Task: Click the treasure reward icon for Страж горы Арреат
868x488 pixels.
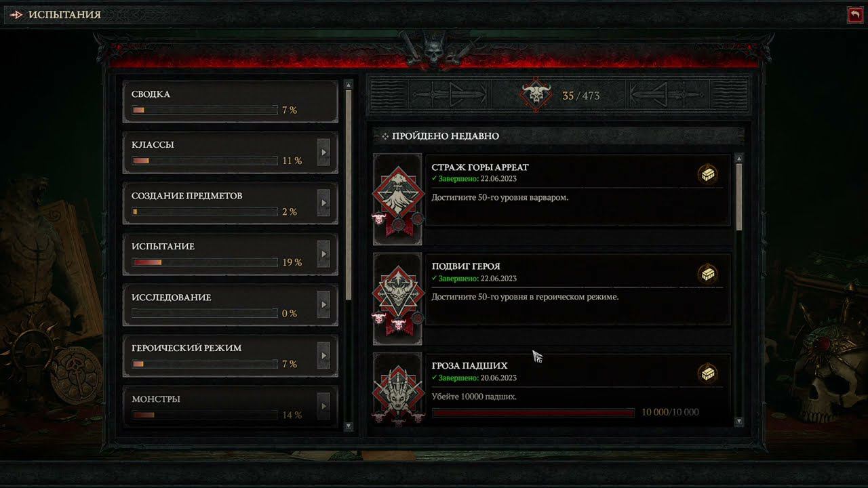Action: pyautogui.click(x=709, y=174)
